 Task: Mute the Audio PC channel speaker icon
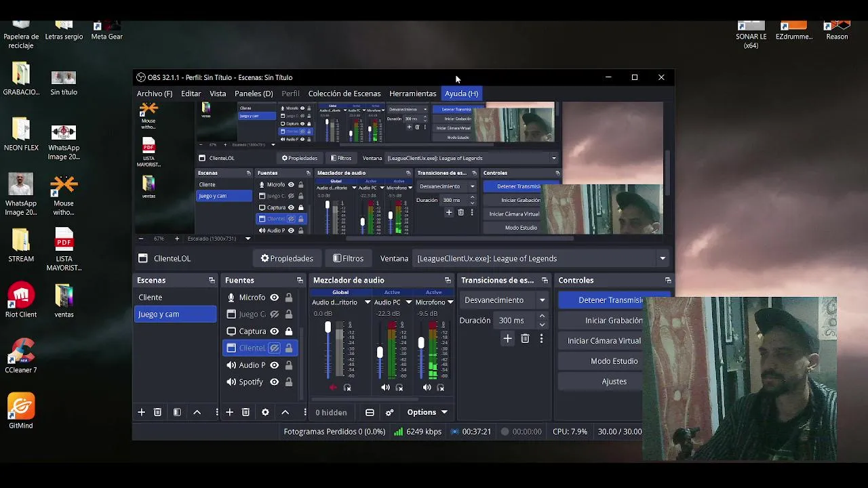click(385, 388)
